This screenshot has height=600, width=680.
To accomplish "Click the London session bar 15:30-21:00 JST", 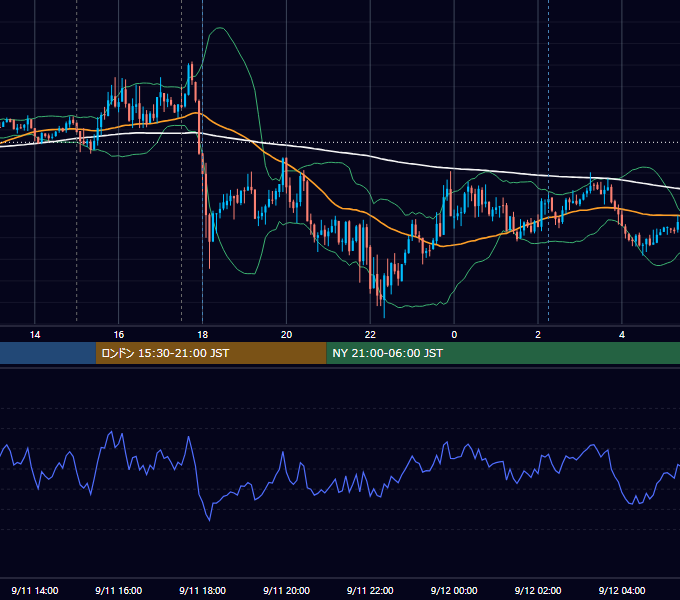I will [x=211, y=353].
